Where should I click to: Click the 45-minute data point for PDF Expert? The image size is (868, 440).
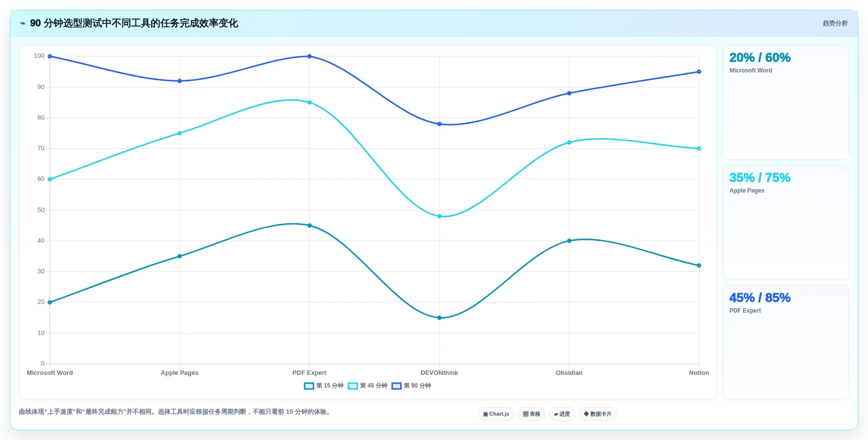pyautogui.click(x=310, y=103)
